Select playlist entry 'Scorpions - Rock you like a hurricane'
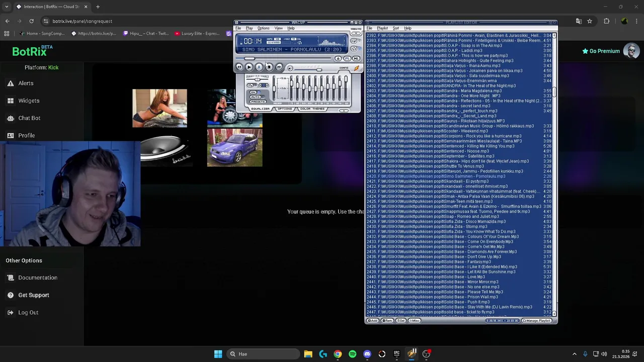Screen dimensions: 644x362 point(460,136)
